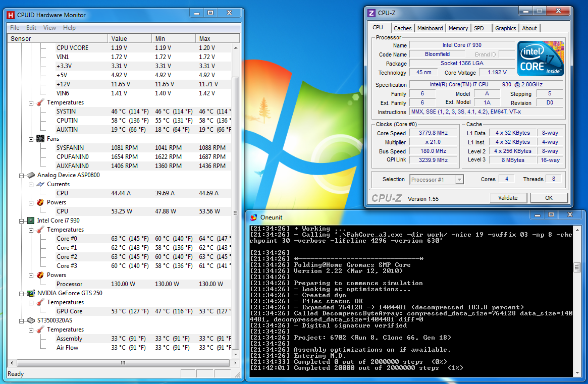The image size is (588, 384).
Task: Open the File menu in Hardware Monitor
Action: [15, 28]
